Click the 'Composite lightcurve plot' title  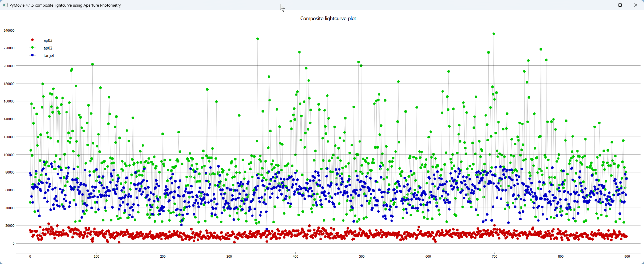click(328, 19)
